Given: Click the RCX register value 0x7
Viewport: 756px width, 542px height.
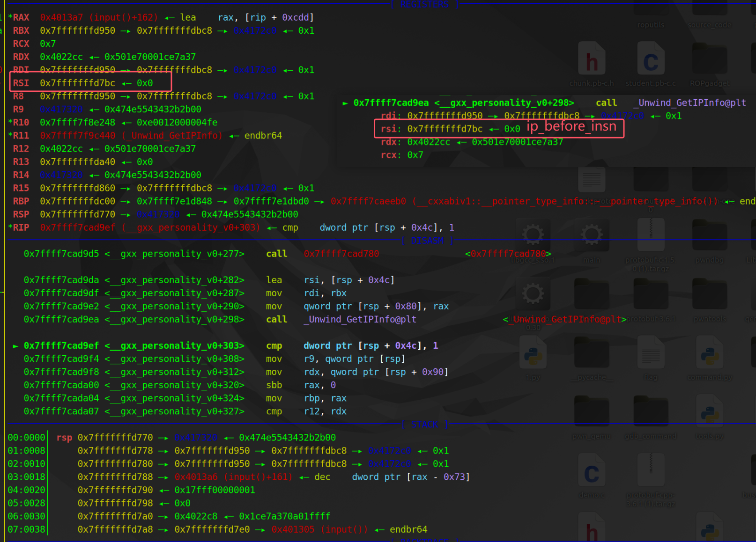Looking at the screenshot, I should click(48, 44).
